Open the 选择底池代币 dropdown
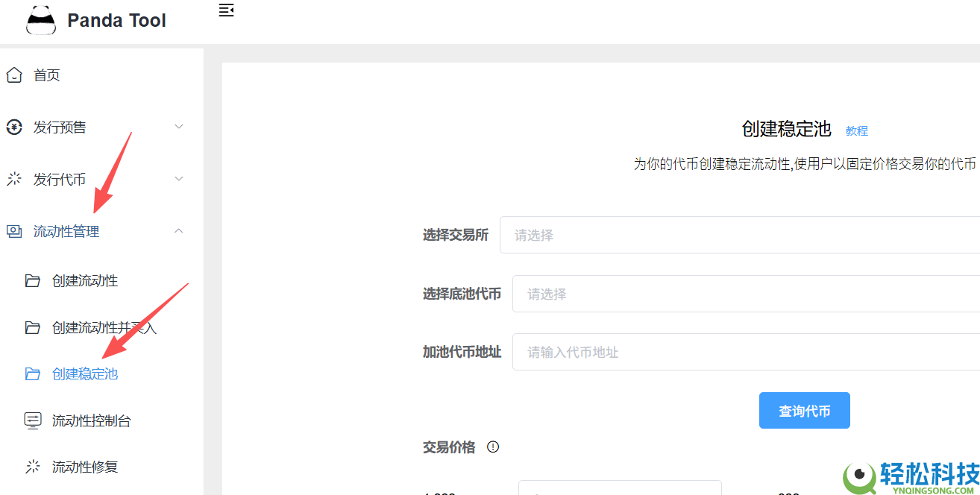 tap(746, 294)
